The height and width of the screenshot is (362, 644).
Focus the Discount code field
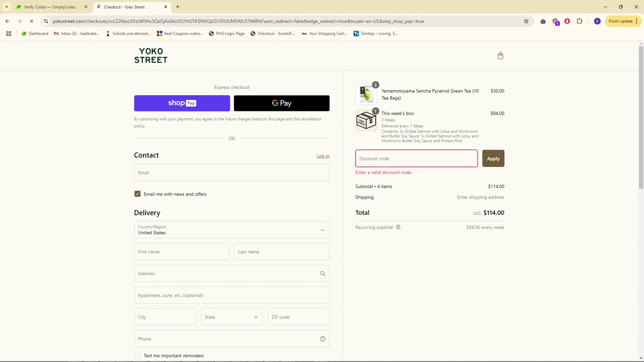coord(416,158)
